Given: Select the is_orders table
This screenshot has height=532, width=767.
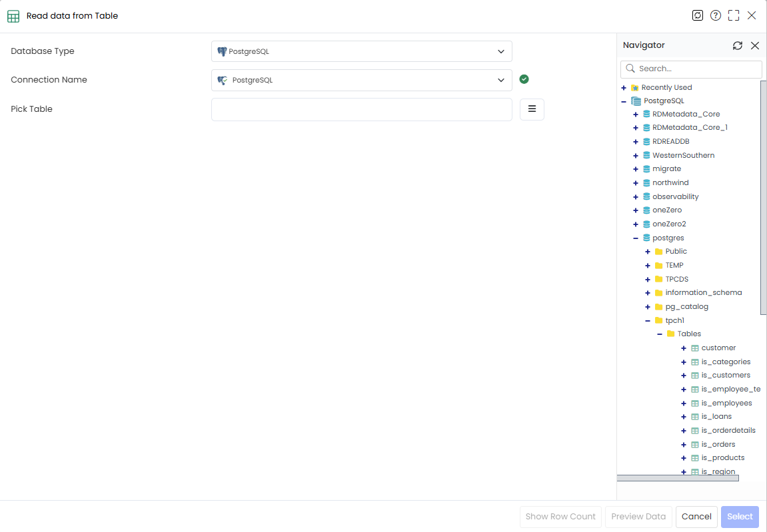Looking at the screenshot, I should 718,445.
